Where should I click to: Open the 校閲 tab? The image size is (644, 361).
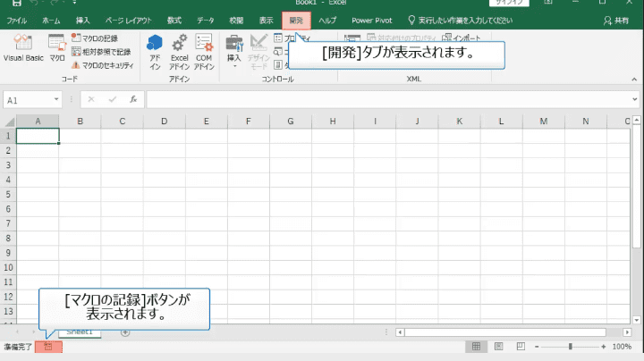point(236,21)
